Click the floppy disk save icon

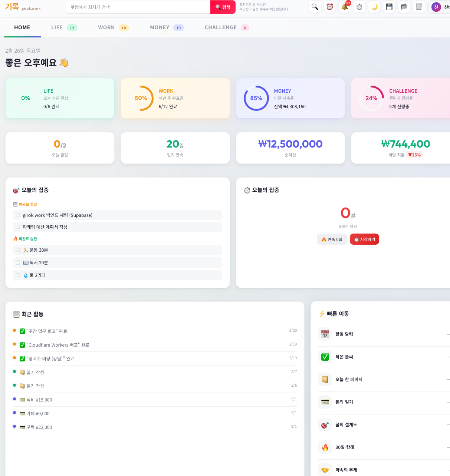(389, 7)
